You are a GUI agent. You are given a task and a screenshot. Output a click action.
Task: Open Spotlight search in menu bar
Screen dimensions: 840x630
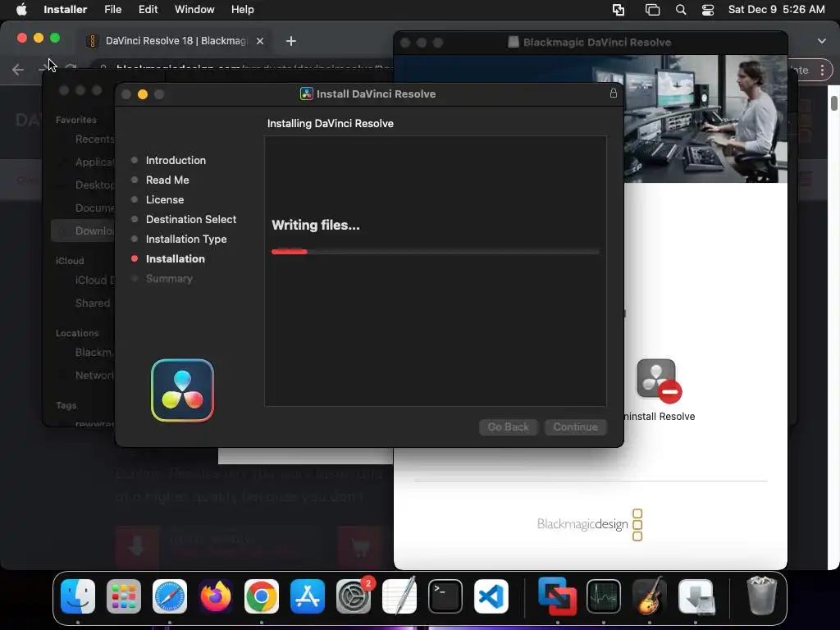coord(681,10)
